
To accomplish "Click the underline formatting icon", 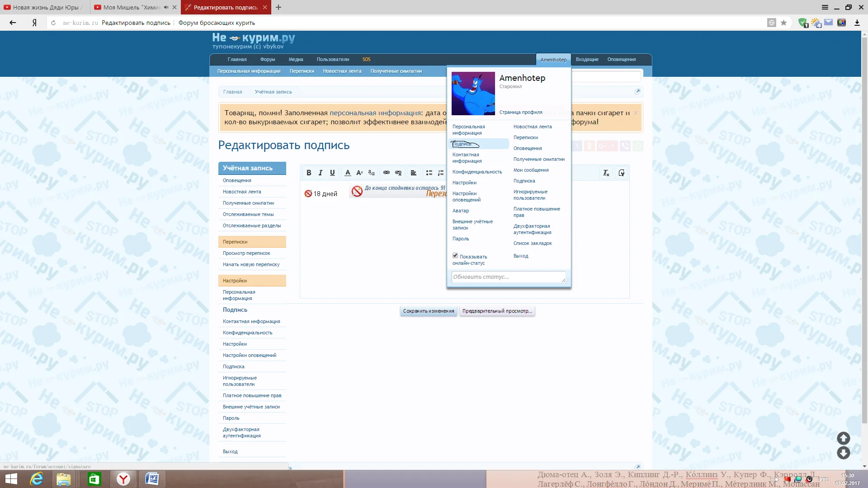I will [332, 173].
